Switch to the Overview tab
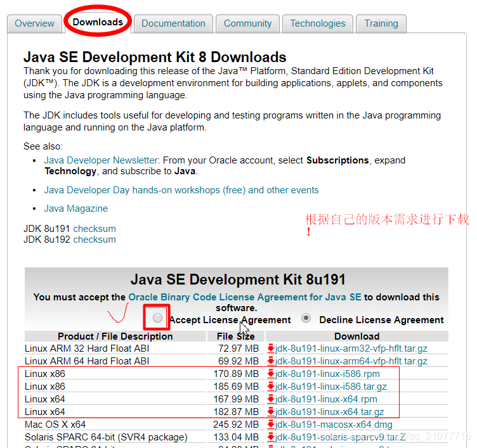The width and height of the screenshot is (477, 448). pos(34,23)
